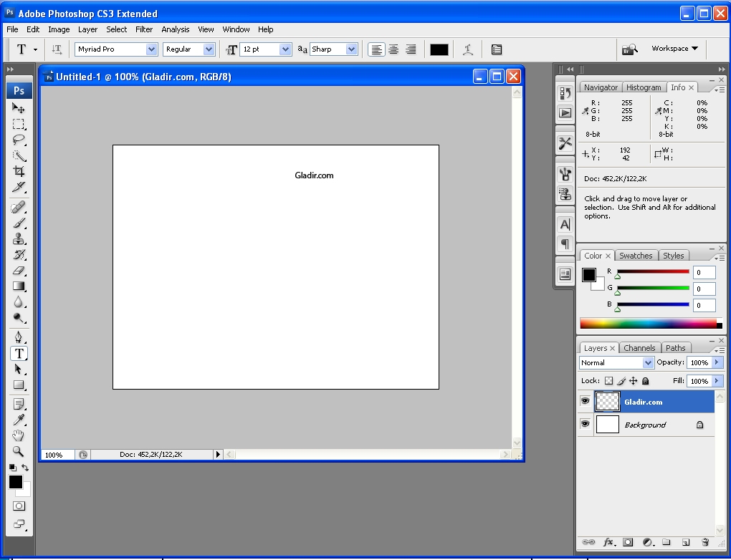The image size is (731, 560).
Task: Open the Filter menu
Action: 144,29
